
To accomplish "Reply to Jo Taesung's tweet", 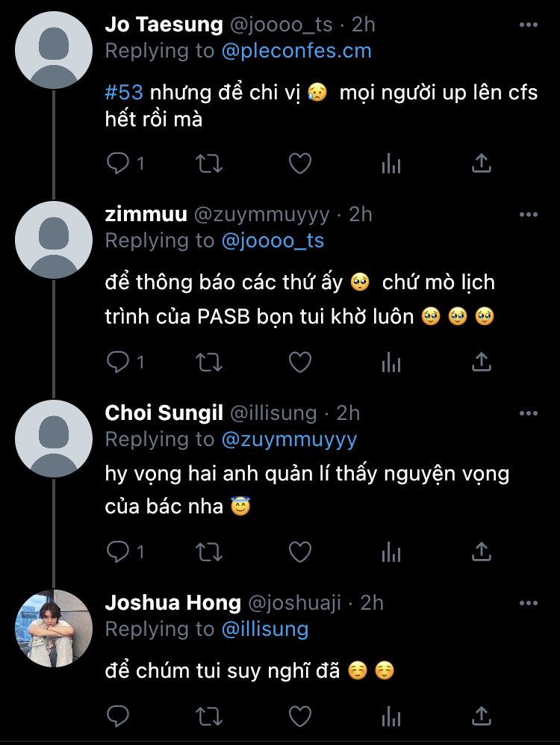I will [x=118, y=164].
